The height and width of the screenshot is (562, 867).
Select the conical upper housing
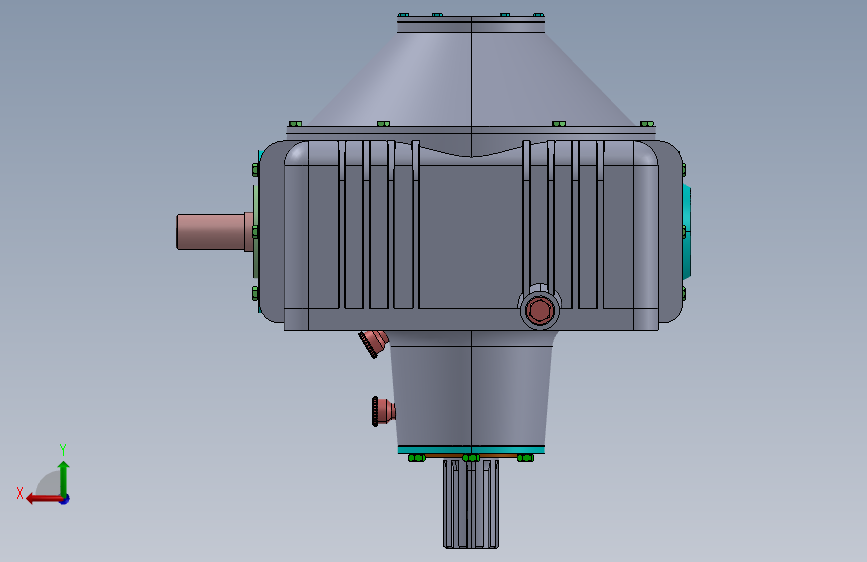[x=471, y=79]
